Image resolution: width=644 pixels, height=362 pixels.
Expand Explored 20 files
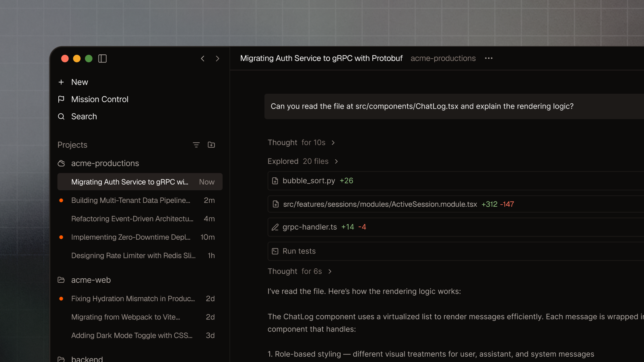303,161
